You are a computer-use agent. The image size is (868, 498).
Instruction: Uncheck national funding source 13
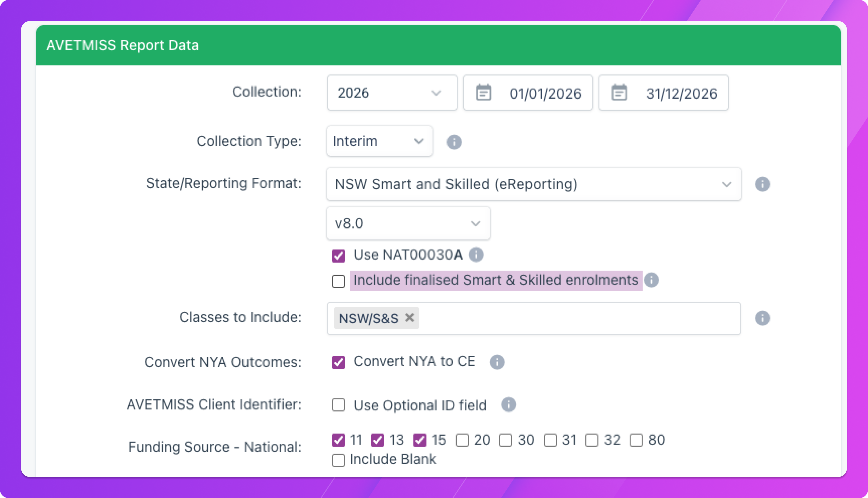377,440
